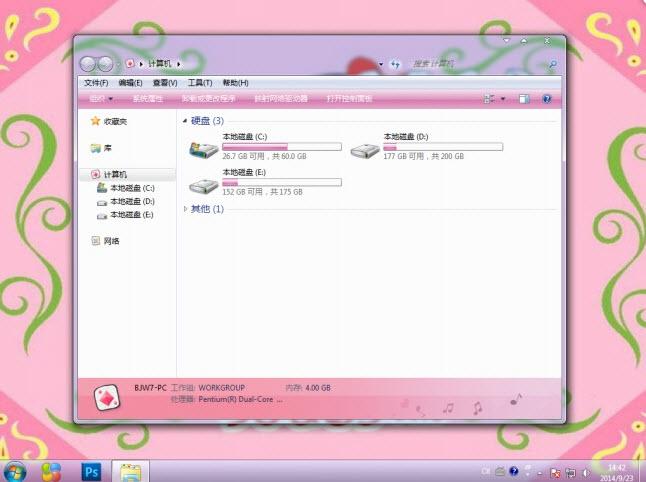The width and height of the screenshot is (646, 482).
Task: Click the refresh arrows icon in address bar
Action: pos(395,64)
